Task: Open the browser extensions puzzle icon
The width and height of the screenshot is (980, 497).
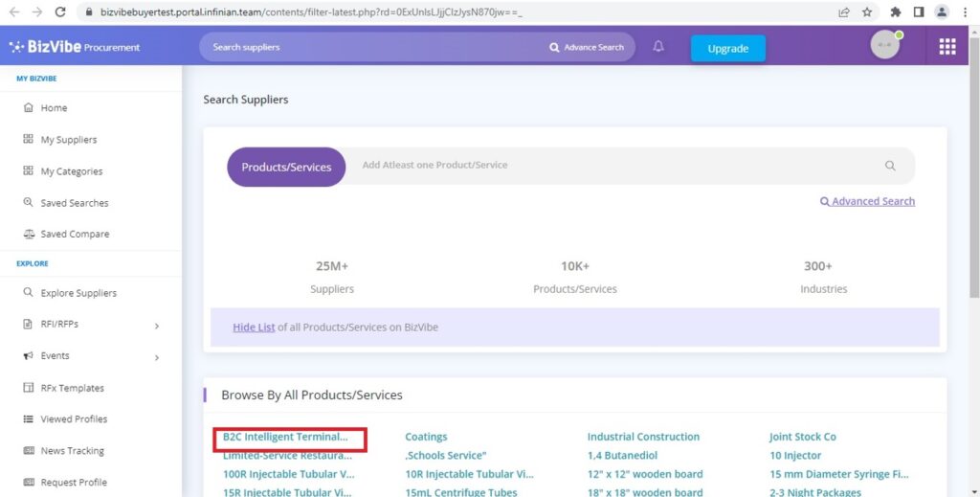Action: click(896, 11)
